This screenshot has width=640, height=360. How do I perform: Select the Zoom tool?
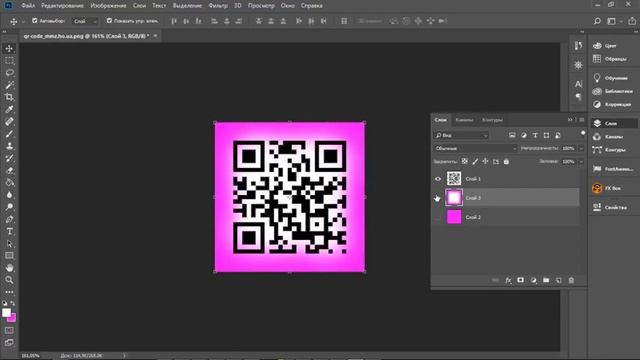pos(9,280)
